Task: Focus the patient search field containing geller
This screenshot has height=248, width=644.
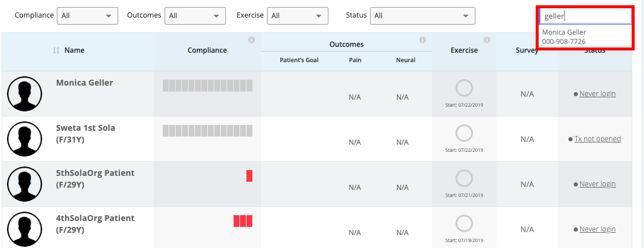Action: [x=584, y=16]
